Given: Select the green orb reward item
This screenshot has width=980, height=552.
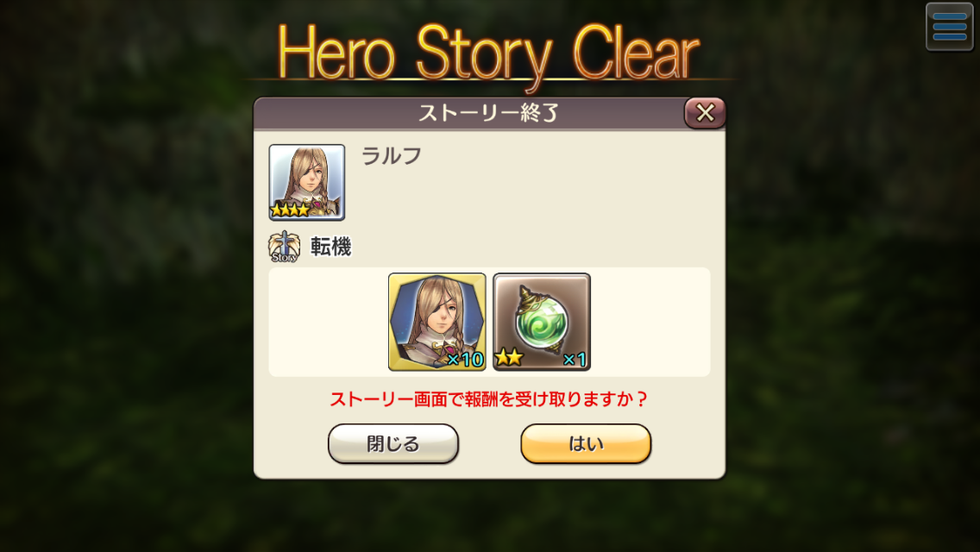Looking at the screenshot, I should (542, 322).
